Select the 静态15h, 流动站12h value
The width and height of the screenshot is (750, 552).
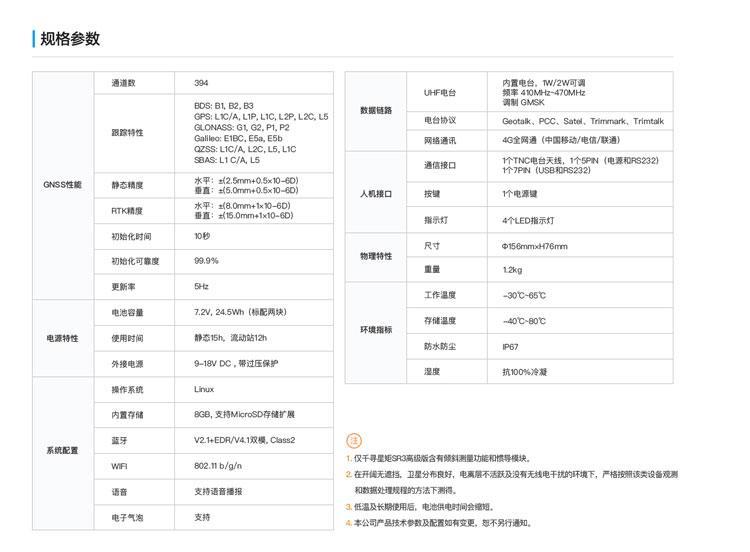click(231, 338)
